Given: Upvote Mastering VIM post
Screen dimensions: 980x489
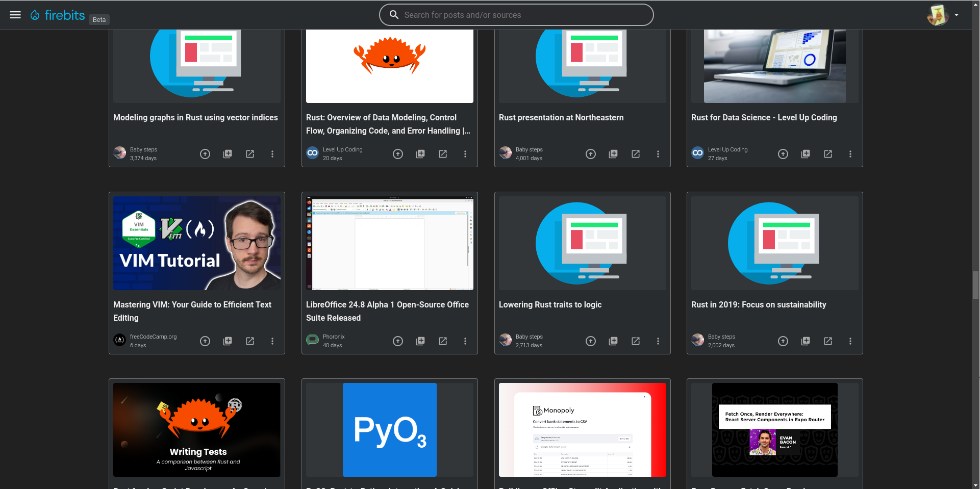Looking at the screenshot, I should click(x=205, y=341).
